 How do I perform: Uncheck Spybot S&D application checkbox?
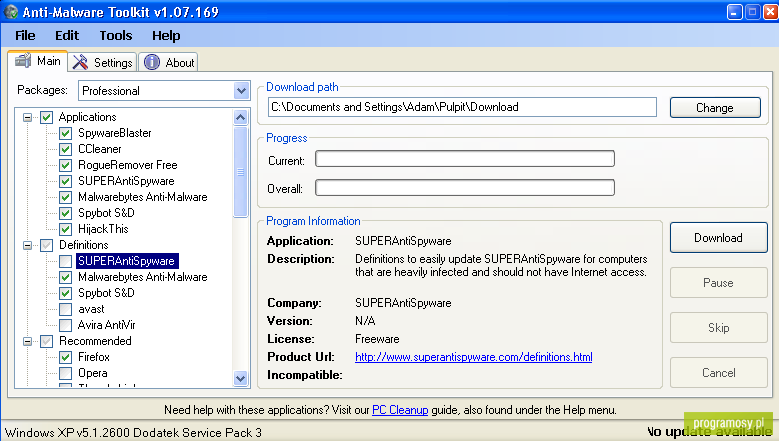click(x=66, y=214)
